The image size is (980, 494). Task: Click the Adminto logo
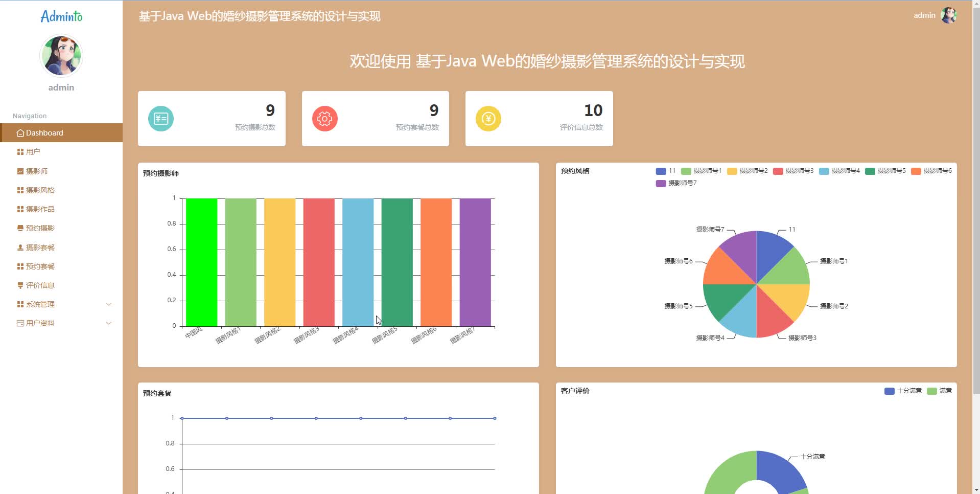click(61, 16)
